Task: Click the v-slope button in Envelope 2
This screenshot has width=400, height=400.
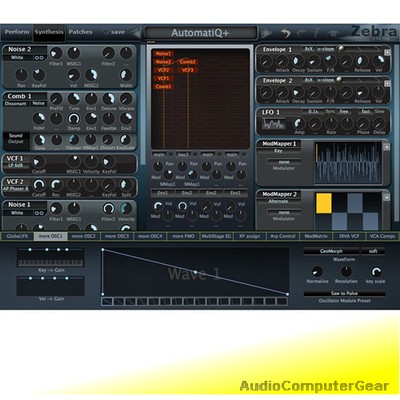Action: tap(326, 80)
